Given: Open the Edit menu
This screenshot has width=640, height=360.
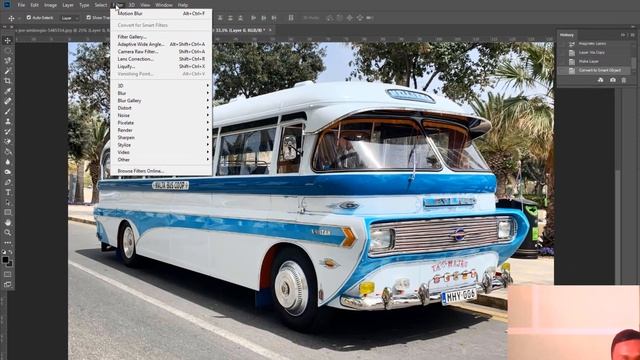Looking at the screenshot, I should pos(34,5).
